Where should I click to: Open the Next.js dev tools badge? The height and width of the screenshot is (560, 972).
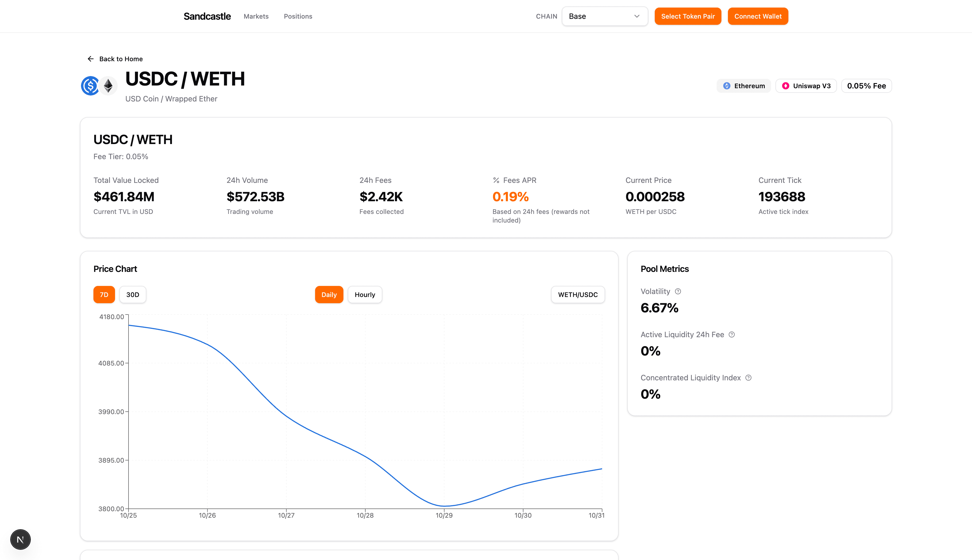pos(21,539)
